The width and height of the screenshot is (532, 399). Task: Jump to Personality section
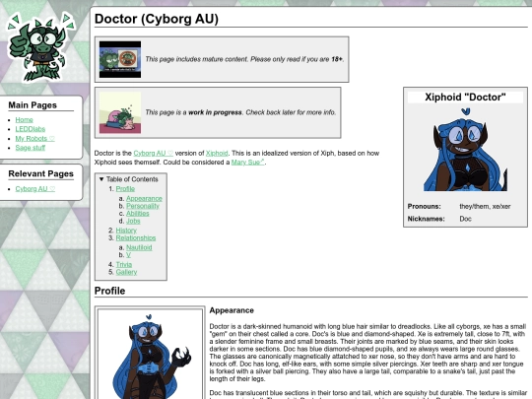click(x=143, y=206)
